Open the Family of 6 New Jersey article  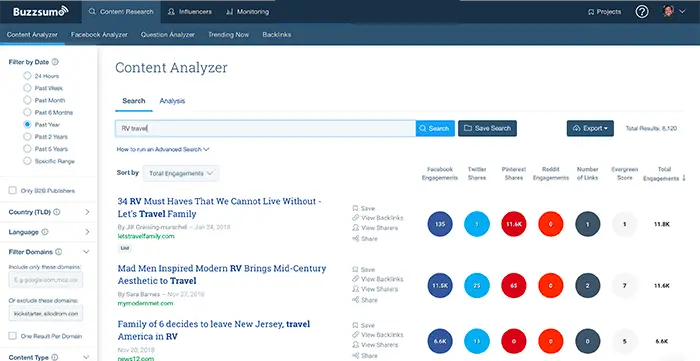click(214, 330)
